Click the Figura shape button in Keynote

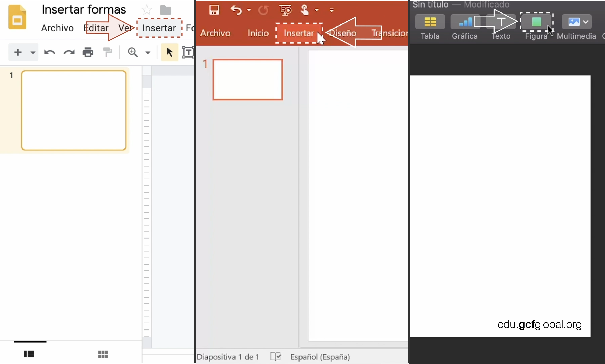click(x=536, y=22)
